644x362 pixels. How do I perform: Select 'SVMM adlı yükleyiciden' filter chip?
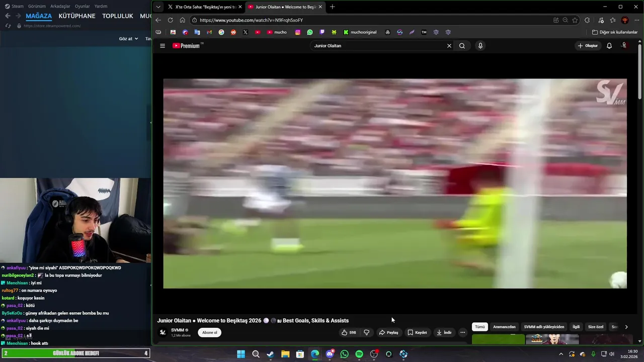click(x=544, y=327)
